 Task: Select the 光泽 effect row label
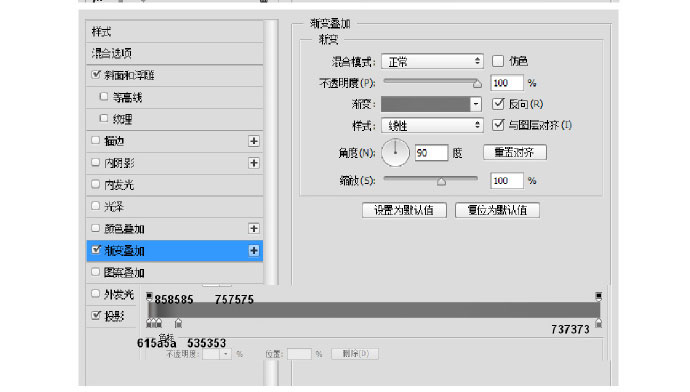pos(114,206)
